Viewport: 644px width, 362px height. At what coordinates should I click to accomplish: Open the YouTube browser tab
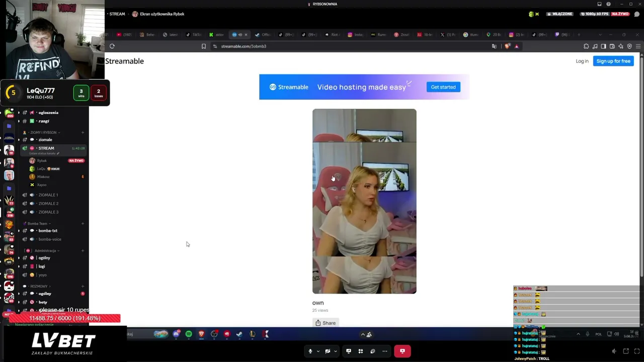click(x=124, y=35)
